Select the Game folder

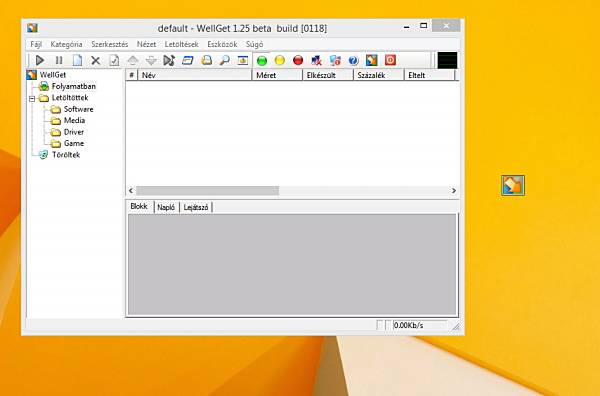[x=74, y=143]
